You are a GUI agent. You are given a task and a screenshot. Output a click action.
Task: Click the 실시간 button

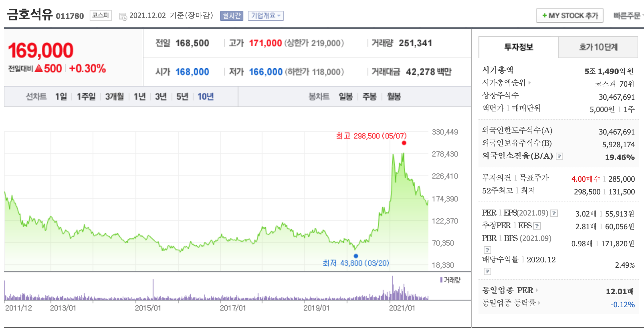[232, 16]
